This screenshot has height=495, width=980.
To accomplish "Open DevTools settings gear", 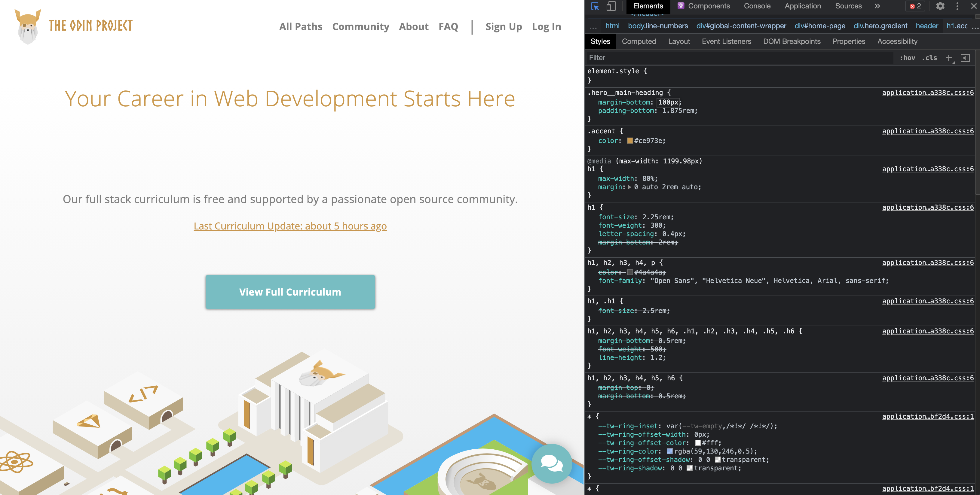I will point(940,6).
